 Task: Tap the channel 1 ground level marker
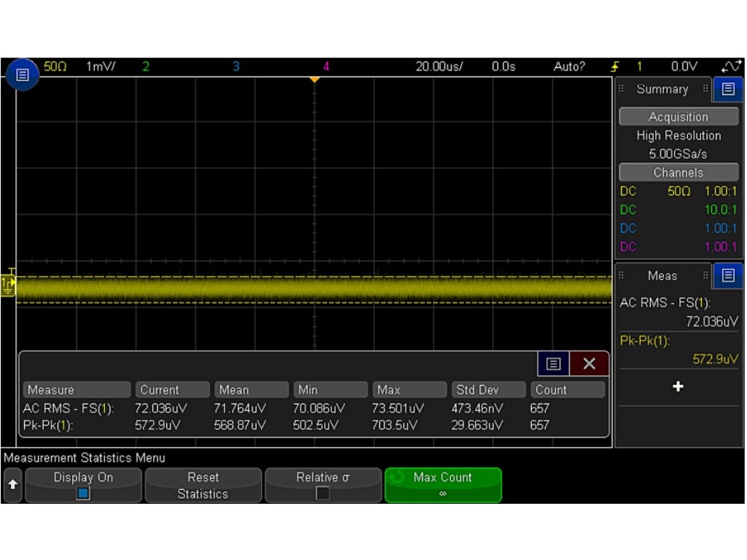(x=7, y=285)
